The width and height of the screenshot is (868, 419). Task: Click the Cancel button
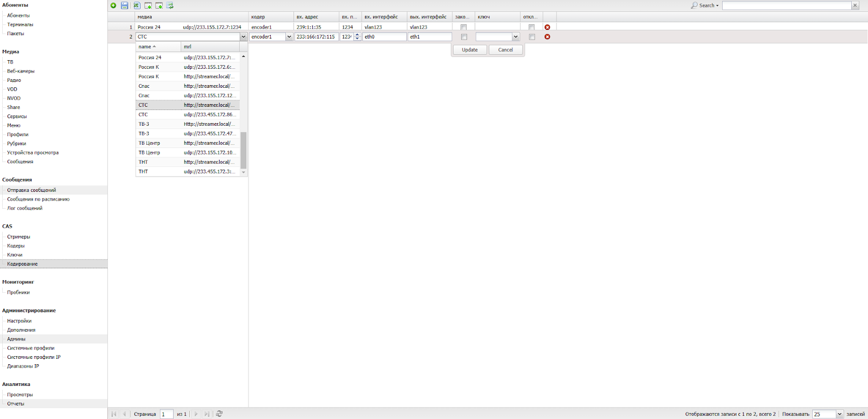click(x=505, y=50)
